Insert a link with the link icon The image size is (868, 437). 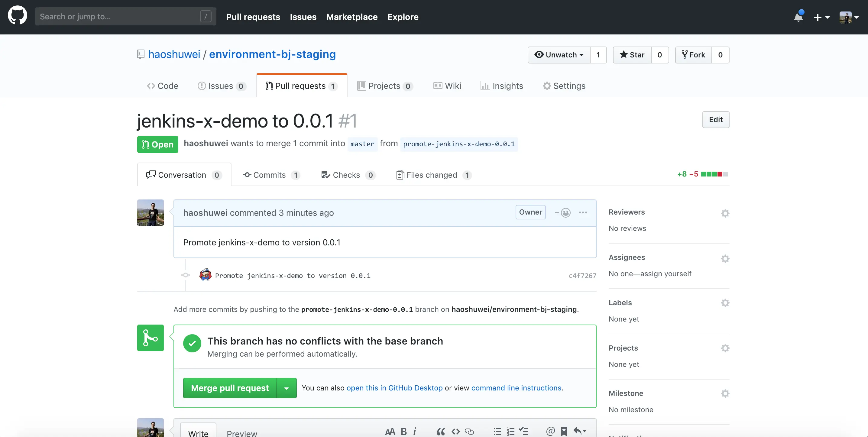(469, 431)
